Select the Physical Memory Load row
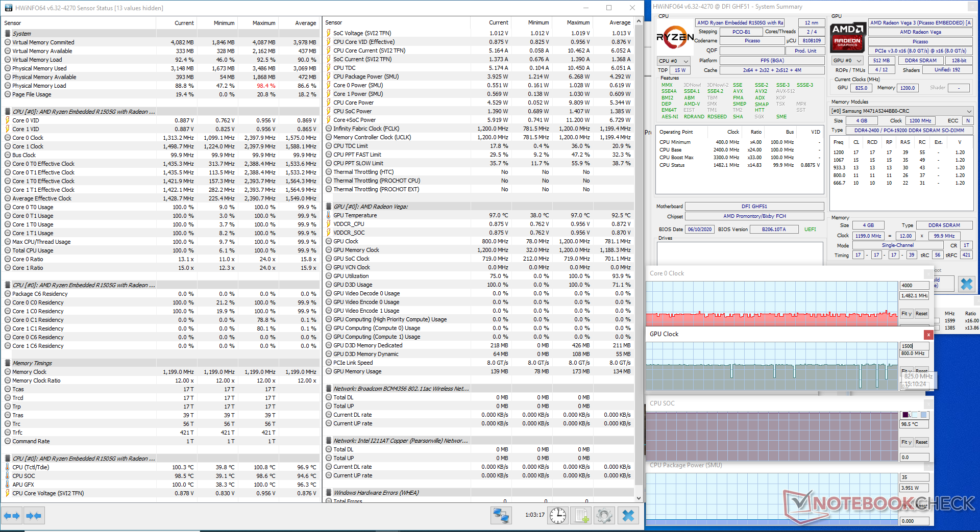980x532 pixels. [x=160, y=86]
